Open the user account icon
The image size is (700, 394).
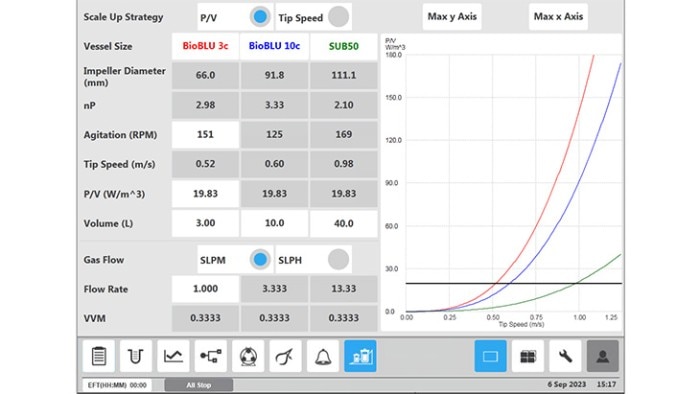click(603, 356)
